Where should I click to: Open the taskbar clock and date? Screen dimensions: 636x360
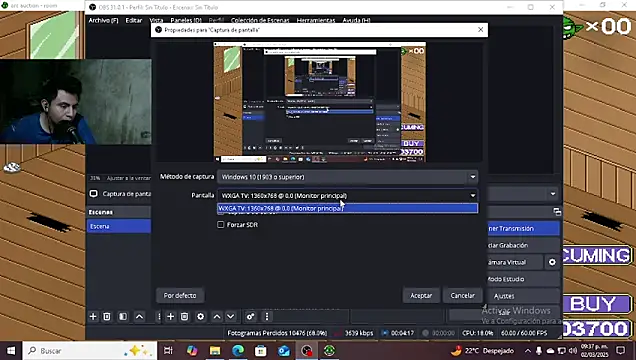[x=595, y=351]
